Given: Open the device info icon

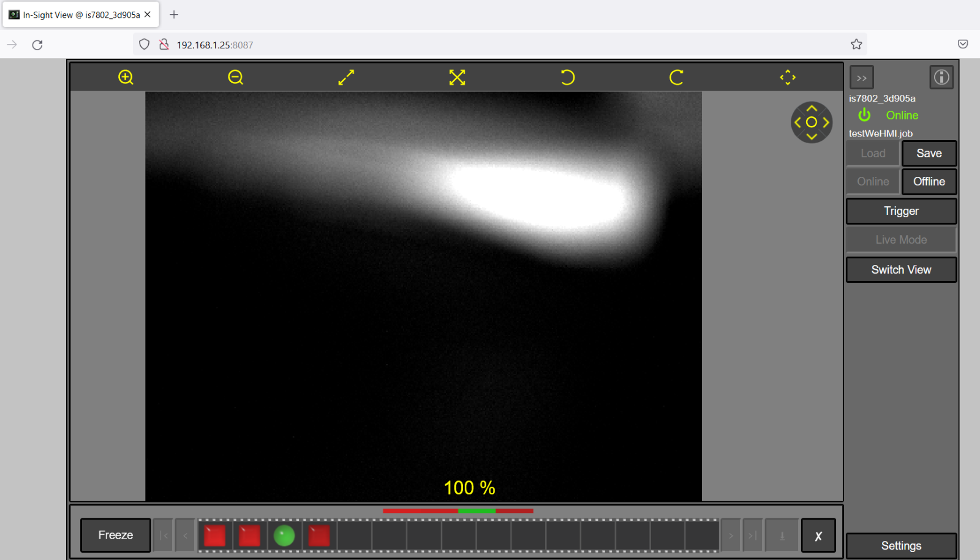Looking at the screenshot, I should coord(941,77).
